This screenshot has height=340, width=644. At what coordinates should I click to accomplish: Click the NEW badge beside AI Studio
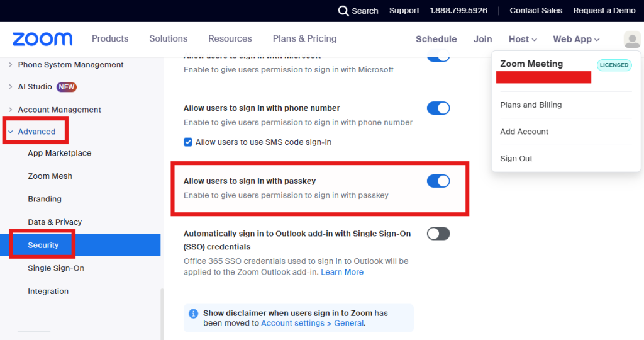point(67,87)
